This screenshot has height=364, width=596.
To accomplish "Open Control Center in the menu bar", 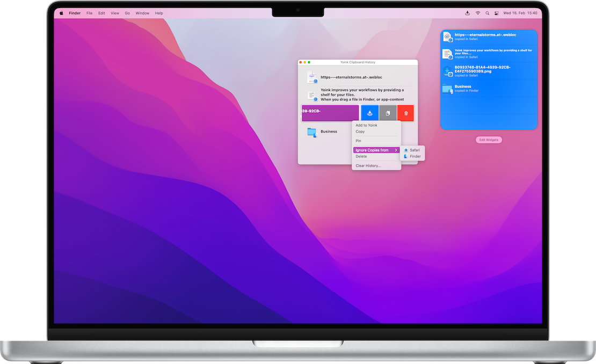I will click(497, 13).
